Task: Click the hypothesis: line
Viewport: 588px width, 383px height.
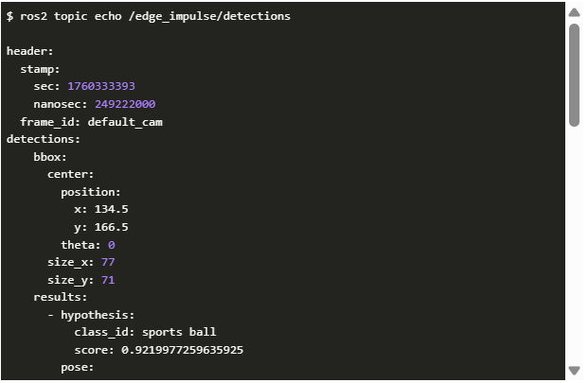Action: point(98,315)
